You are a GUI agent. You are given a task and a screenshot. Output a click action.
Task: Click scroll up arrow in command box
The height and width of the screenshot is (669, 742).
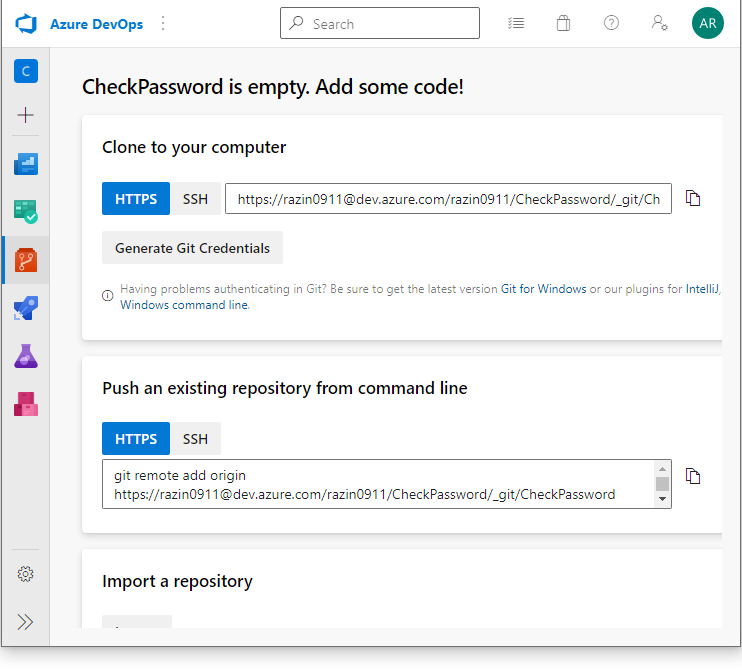click(662, 469)
